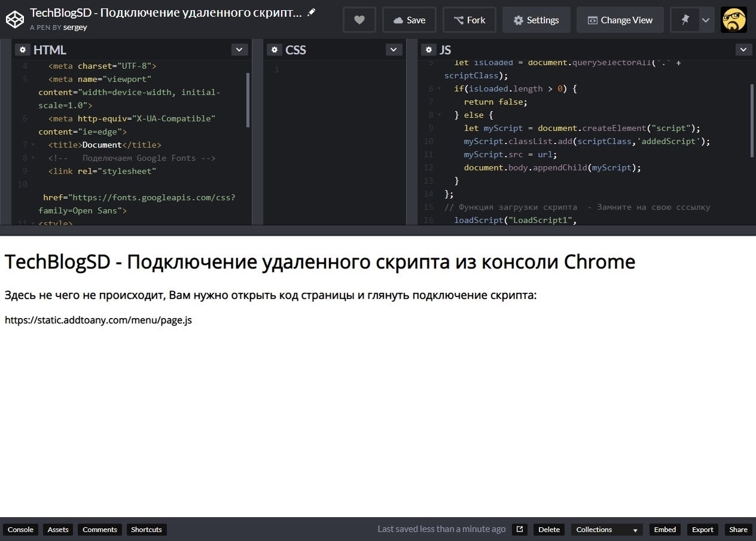Fork this pen
The image size is (756, 541).
pos(470,20)
